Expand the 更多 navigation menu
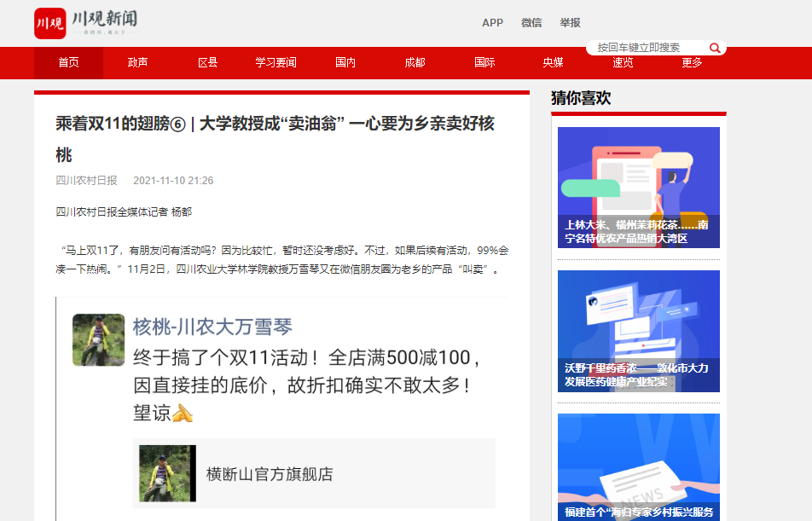812x521 pixels. click(x=692, y=62)
